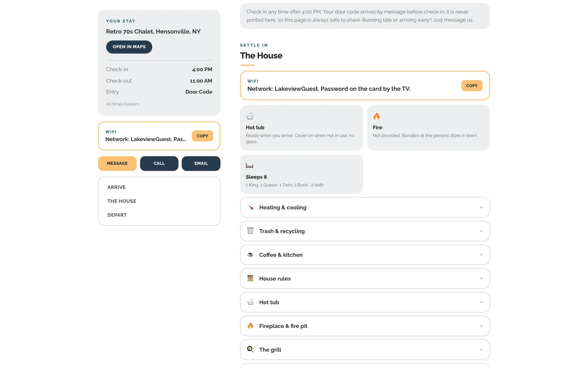Viewport: 588px width, 368px height.
Task: Open the stay address in Maps
Action: (x=129, y=47)
